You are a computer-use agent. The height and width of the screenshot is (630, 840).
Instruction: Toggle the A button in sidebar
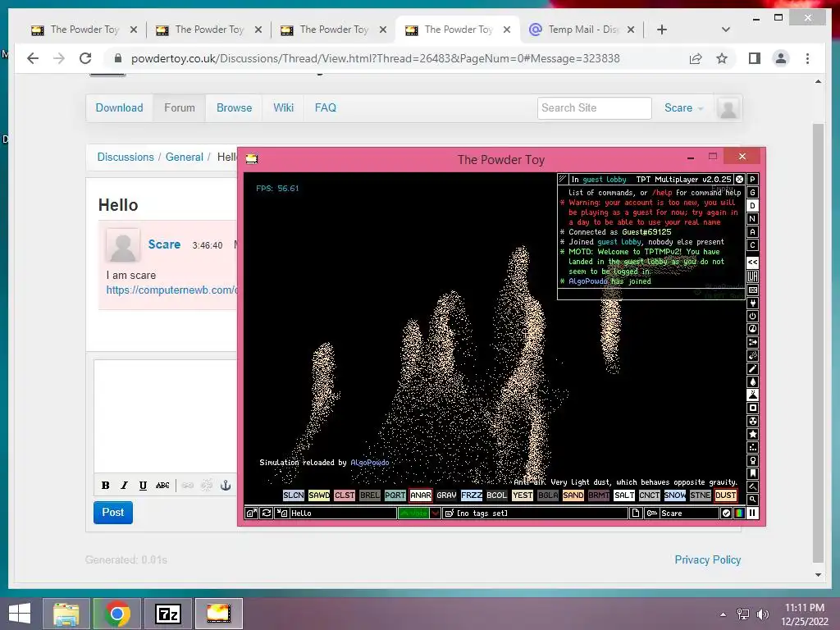click(x=753, y=232)
